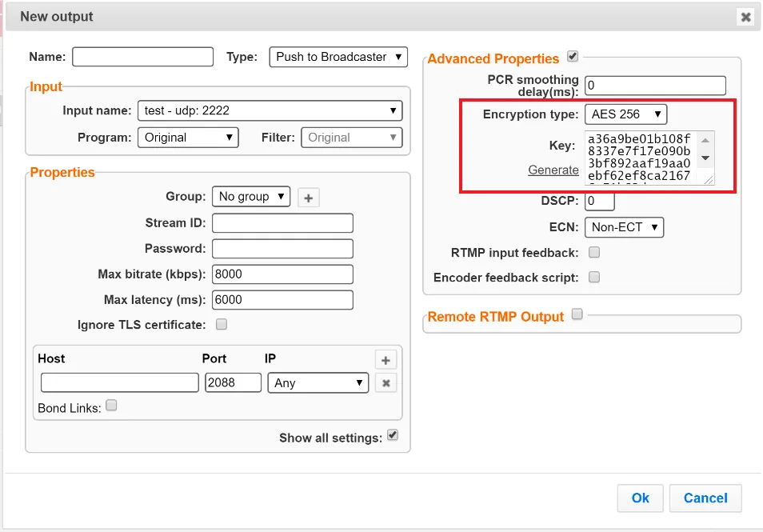Screen dimensions: 763x532
Task: Click the DSCP input field
Action: click(600, 201)
